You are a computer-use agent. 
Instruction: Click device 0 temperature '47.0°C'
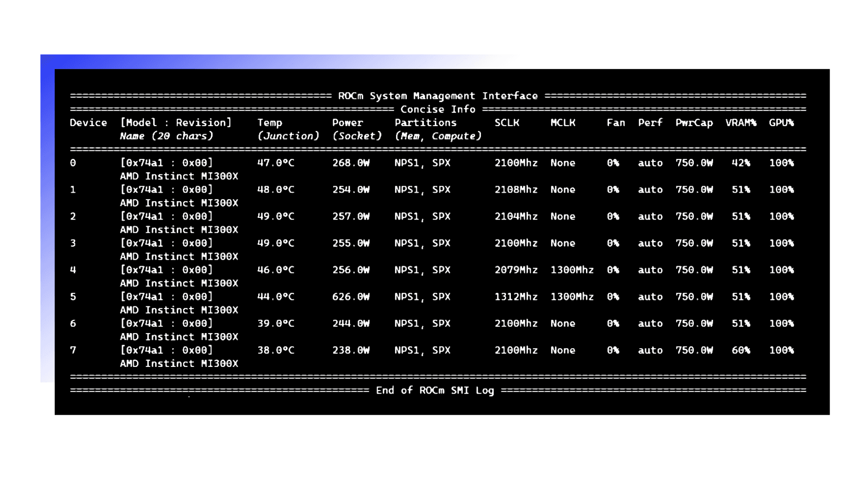click(x=276, y=163)
